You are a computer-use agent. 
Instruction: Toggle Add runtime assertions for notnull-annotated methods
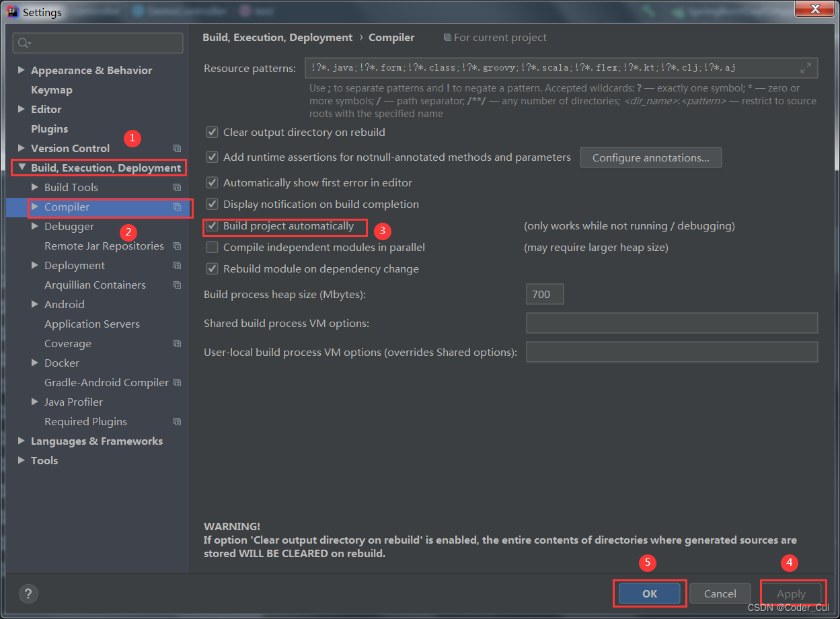tap(212, 157)
